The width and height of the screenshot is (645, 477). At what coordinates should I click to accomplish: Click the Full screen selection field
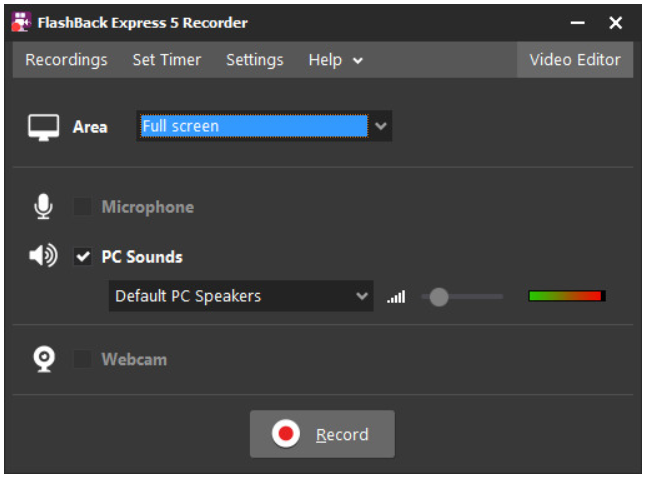tap(254, 126)
